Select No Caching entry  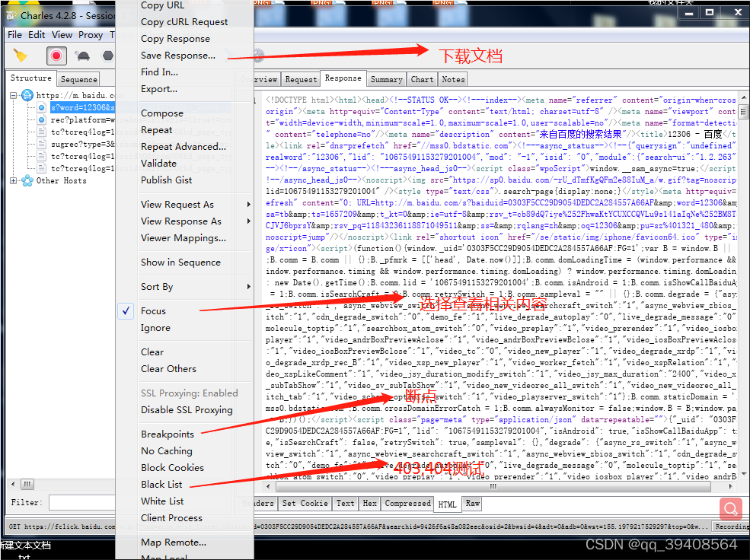click(x=167, y=451)
